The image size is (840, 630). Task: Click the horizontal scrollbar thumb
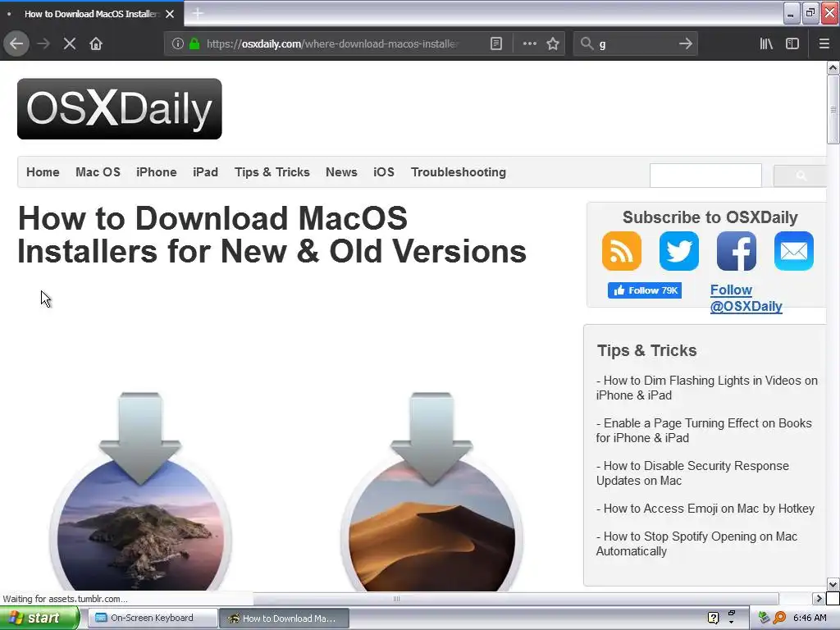(x=396, y=598)
